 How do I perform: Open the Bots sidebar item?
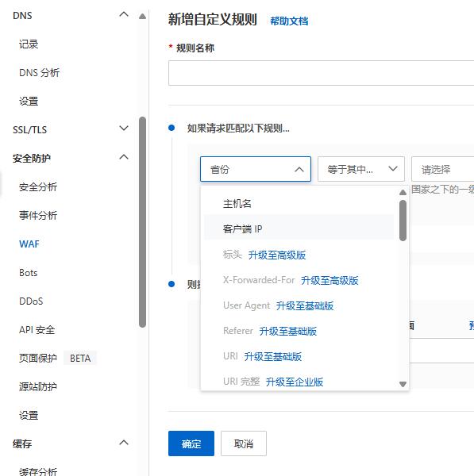pyautogui.click(x=29, y=273)
